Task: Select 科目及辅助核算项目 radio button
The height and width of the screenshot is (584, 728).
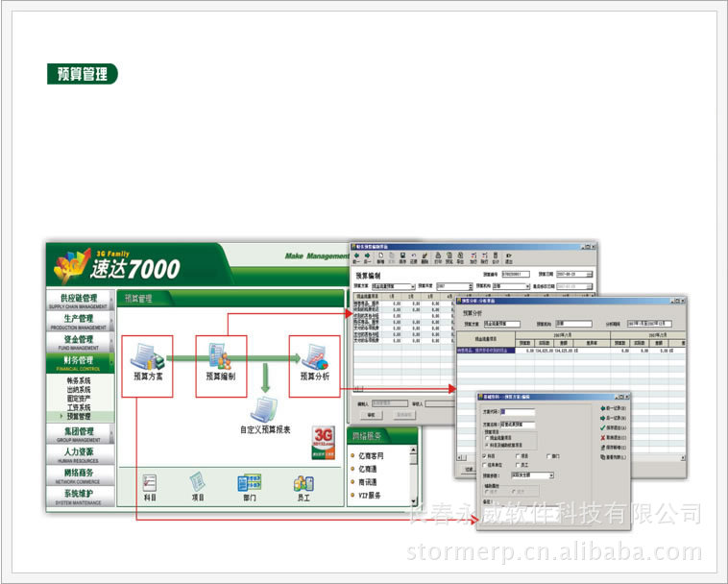Action: (x=487, y=445)
